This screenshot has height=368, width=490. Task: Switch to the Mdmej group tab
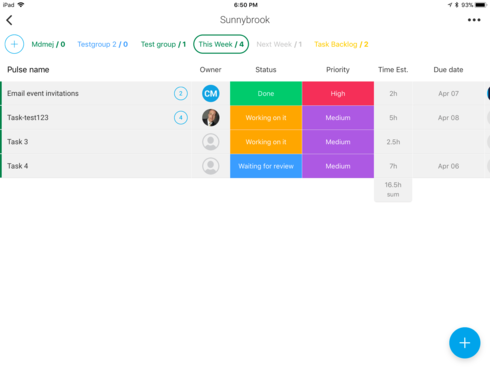(x=48, y=44)
